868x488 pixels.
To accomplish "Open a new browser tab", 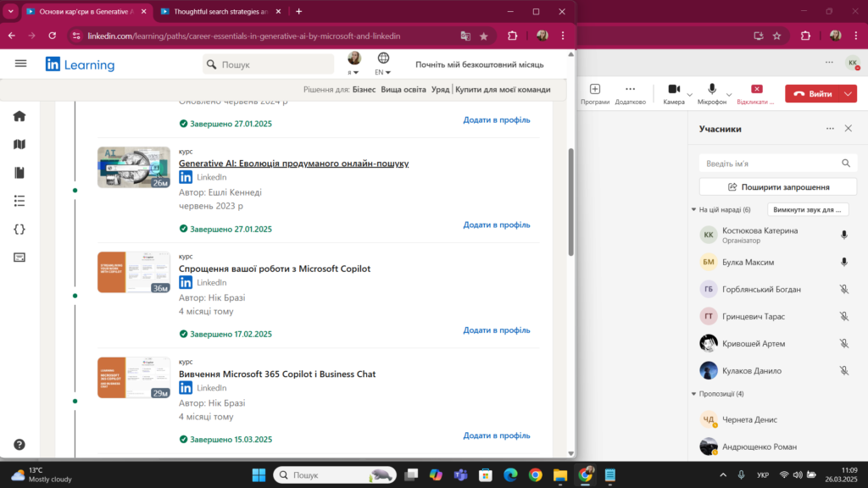I will (x=299, y=11).
